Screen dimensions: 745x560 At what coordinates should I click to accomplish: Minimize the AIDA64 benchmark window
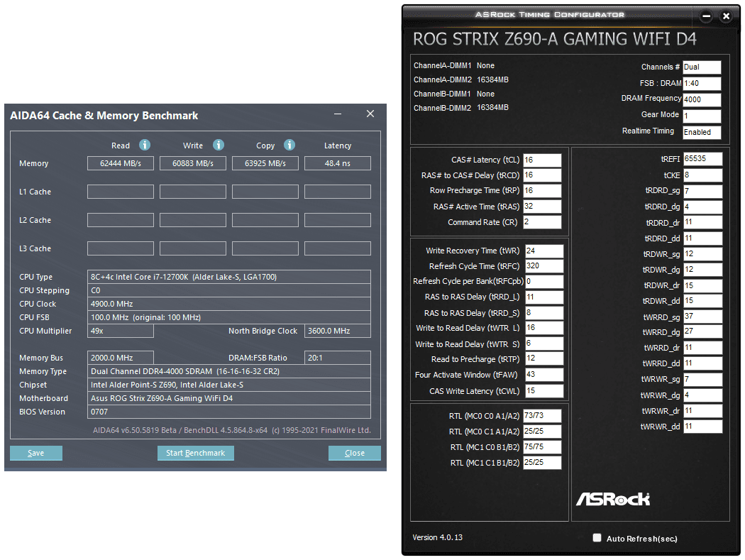click(338, 114)
